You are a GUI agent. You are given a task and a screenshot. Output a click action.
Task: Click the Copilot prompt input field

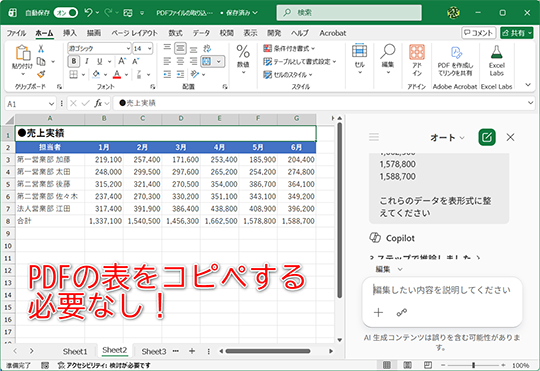click(442, 290)
